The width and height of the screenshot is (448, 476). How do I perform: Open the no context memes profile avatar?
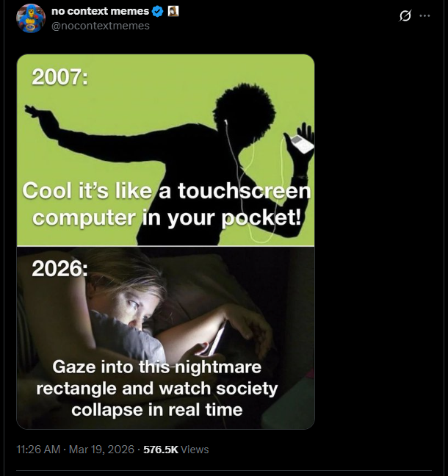pyautogui.click(x=31, y=18)
